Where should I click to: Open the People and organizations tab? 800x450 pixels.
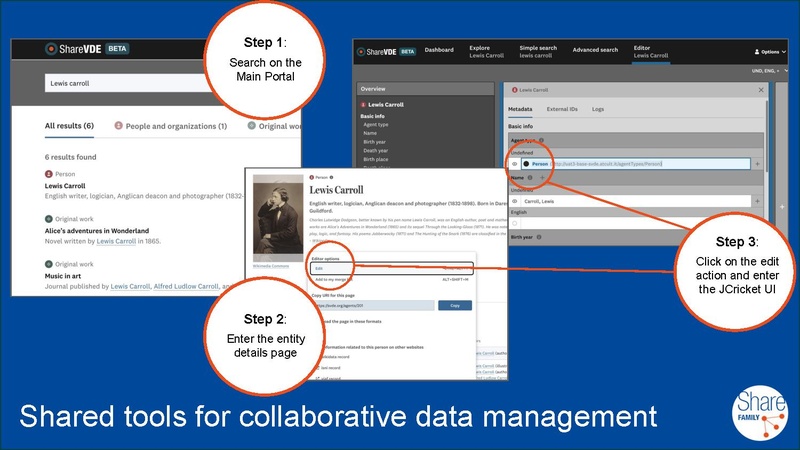point(170,127)
